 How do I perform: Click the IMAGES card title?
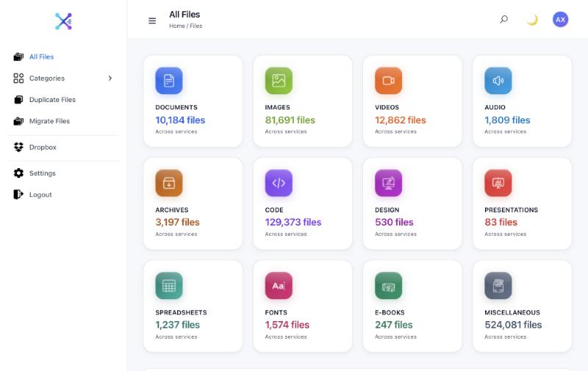coord(278,107)
